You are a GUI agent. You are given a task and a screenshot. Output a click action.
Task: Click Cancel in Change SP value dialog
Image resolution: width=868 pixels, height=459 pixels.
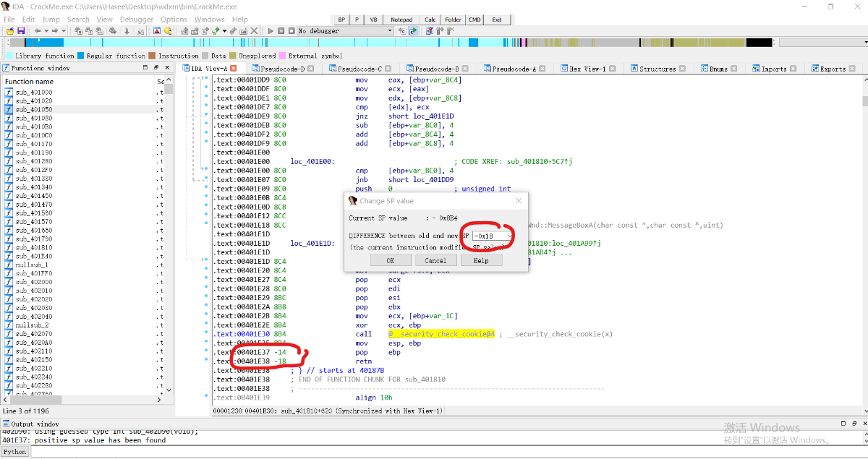point(435,260)
